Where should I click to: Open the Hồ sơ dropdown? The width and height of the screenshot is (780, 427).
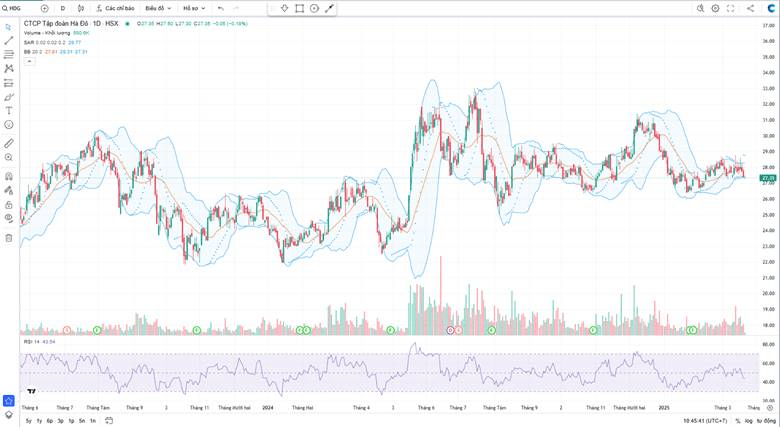191,8
